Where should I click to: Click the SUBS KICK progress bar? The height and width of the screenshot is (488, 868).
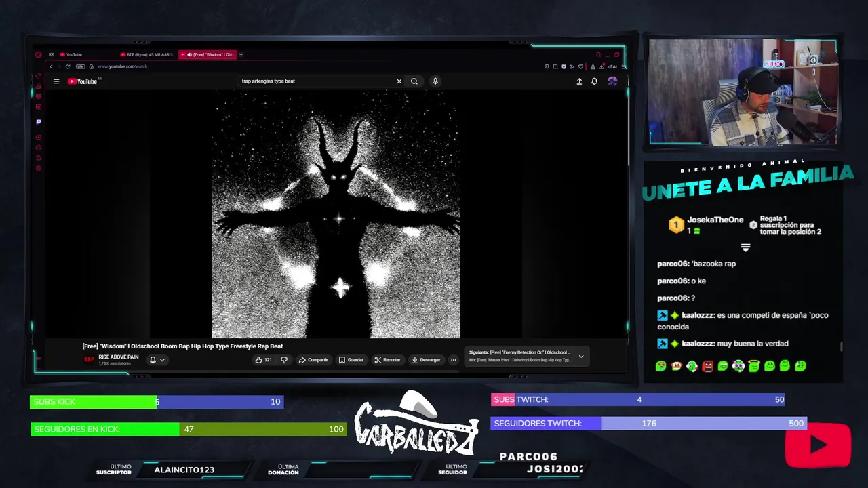tap(157, 402)
